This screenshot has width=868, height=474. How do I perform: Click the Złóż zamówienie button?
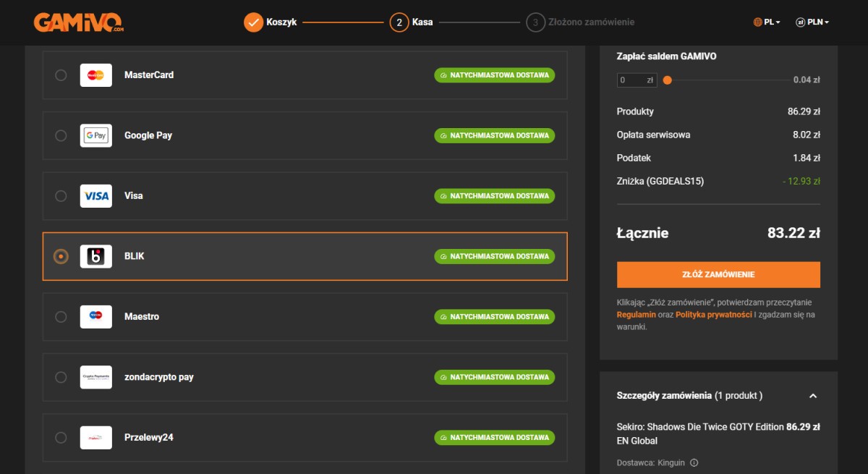[718, 275]
